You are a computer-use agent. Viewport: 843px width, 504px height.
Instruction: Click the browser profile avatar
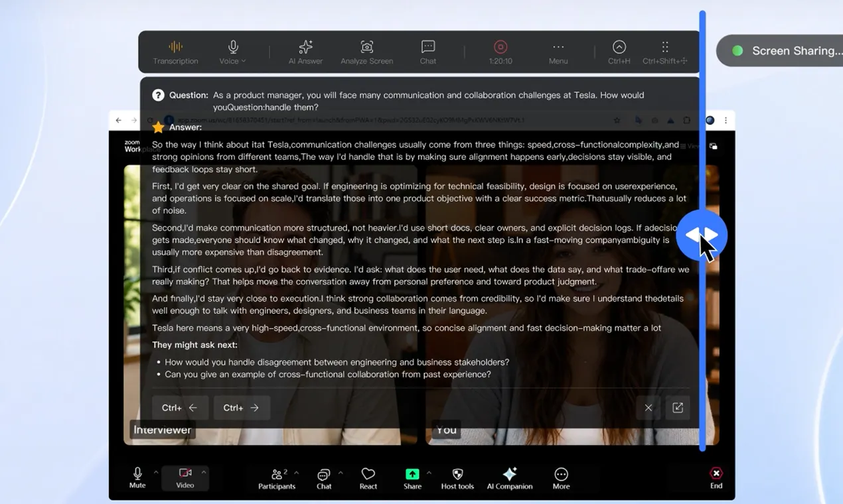click(x=710, y=120)
